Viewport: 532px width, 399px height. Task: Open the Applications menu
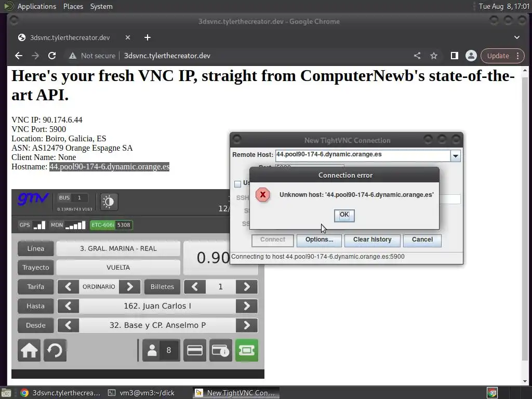point(37,6)
